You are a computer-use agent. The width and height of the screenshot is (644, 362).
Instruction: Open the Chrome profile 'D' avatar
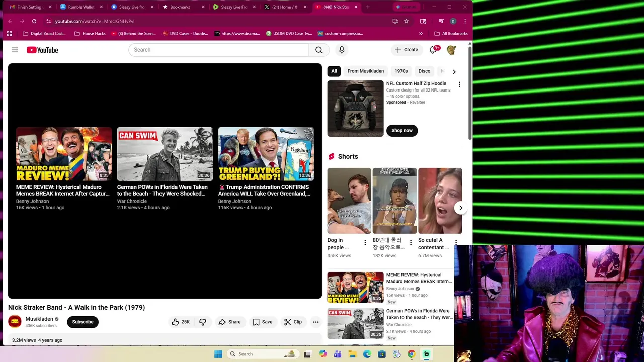point(453,21)
